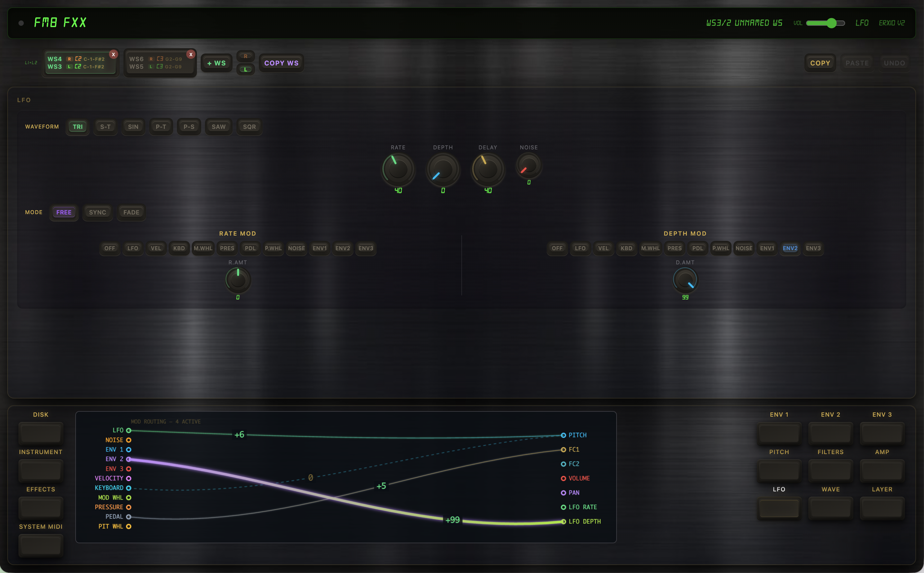This screenshot has height=573, width=924.
Task: Toggle the R channel button
Action: click(245, 57)
